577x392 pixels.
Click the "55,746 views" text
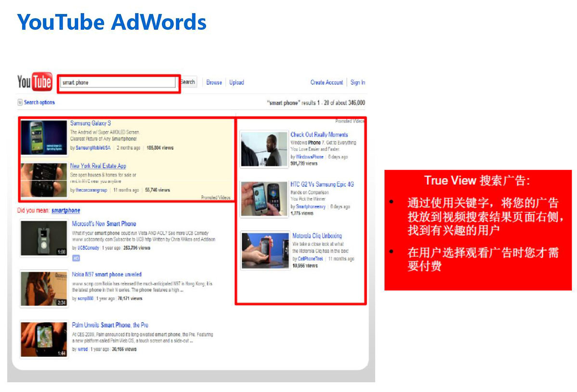[x=157, y=190]
